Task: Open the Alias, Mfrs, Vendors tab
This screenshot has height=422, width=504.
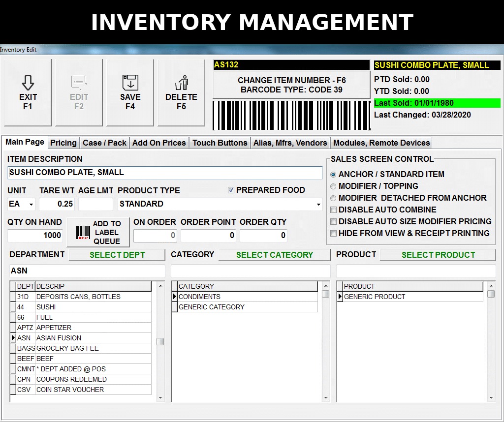Action: 290,143
